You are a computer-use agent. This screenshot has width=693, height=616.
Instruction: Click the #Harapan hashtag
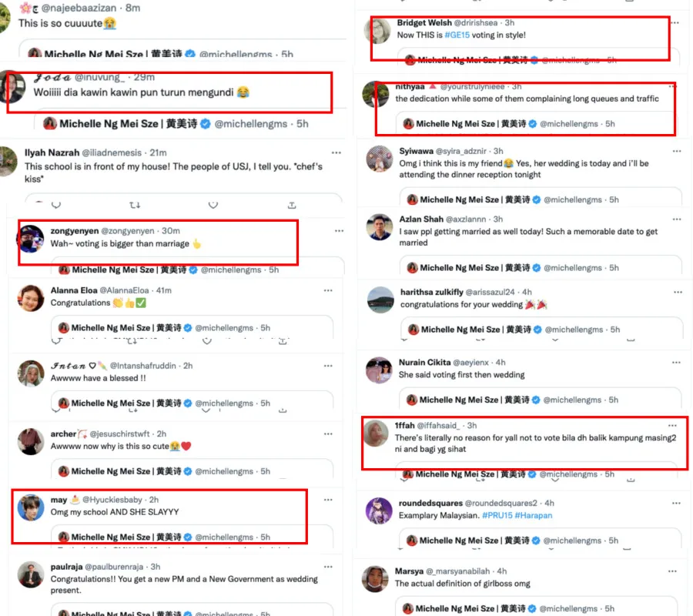(x=533, y=515)
